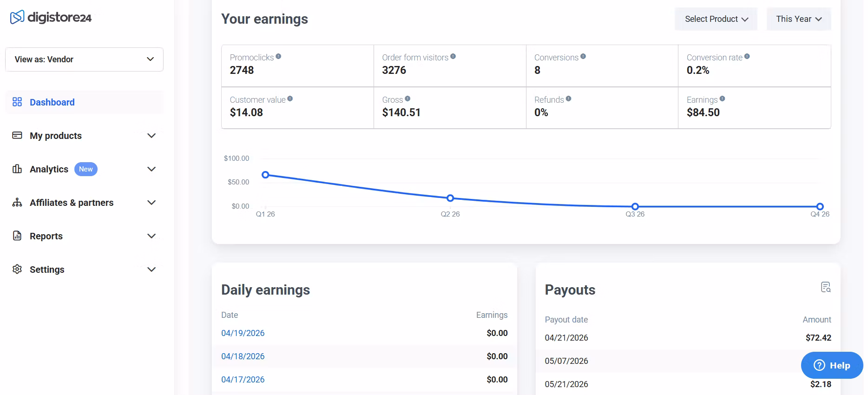The image size is (868, 395).
Task: Open the Reports sidebar item
Action: [x=46, y=236]
